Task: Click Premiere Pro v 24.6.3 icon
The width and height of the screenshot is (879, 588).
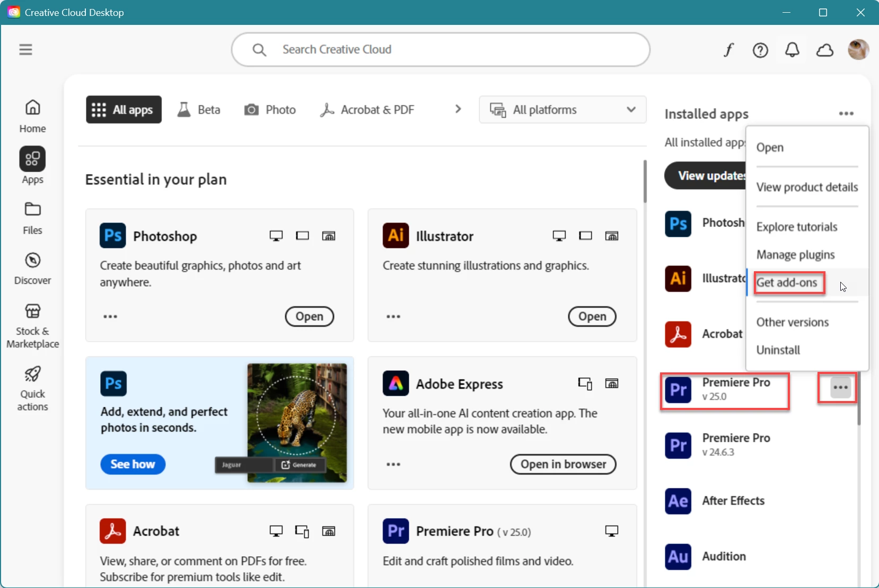Action: click(x=678, y=446)
